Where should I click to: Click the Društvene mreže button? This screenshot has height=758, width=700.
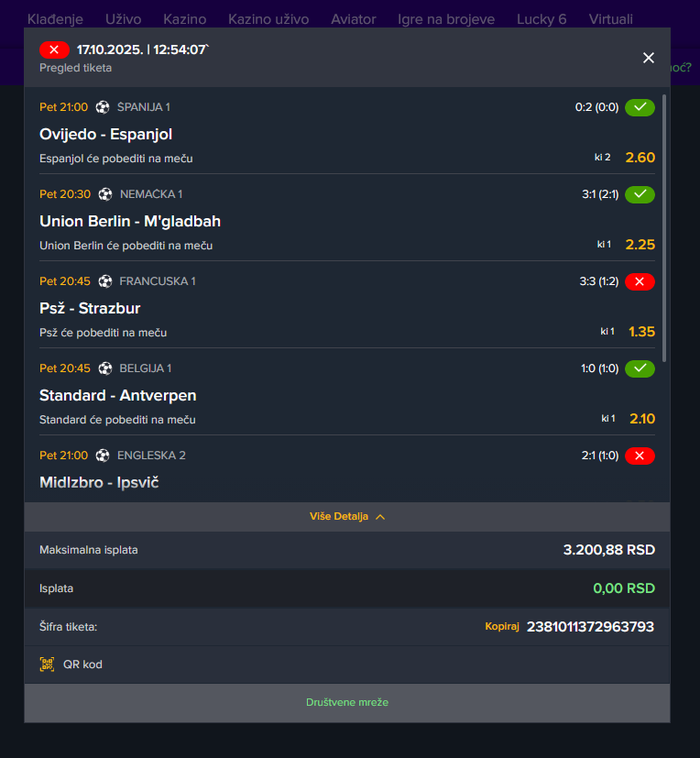coord(347,703)
